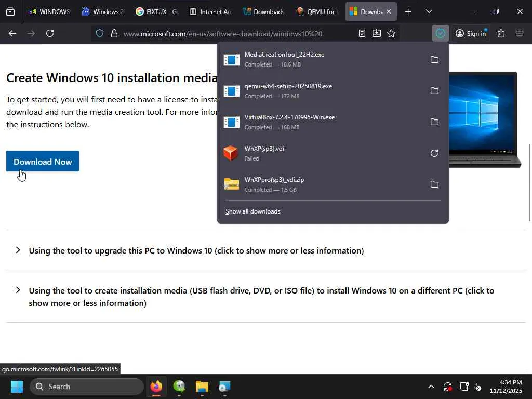Open the new tab plus button
The height and width of the screenshot is (399, 532).
[x=408, y=12]
